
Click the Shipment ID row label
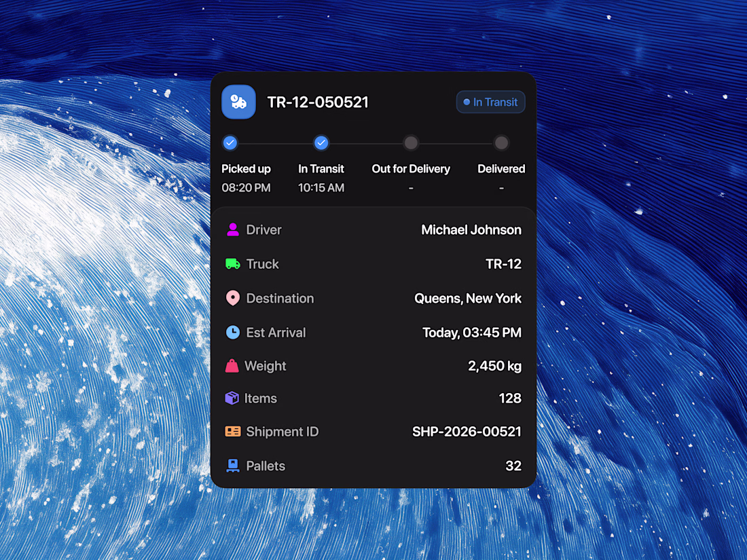tap(282, 432)
